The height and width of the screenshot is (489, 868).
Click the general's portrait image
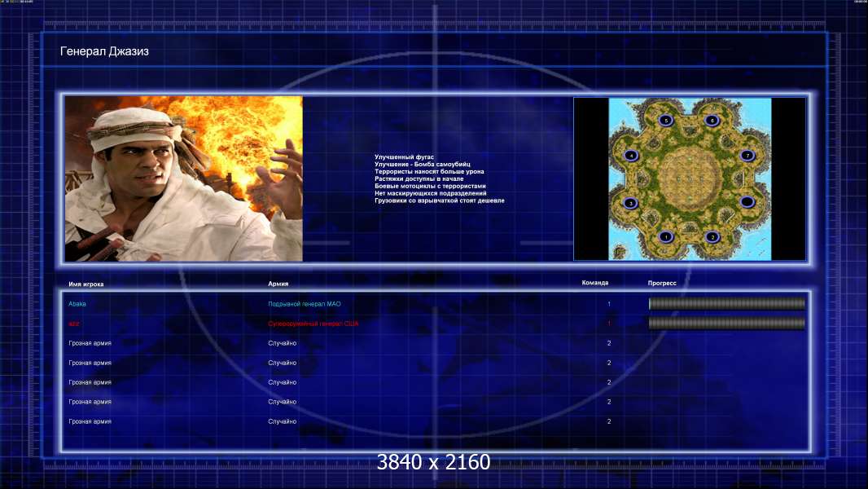pyautogui.click(x=184, y=178)
